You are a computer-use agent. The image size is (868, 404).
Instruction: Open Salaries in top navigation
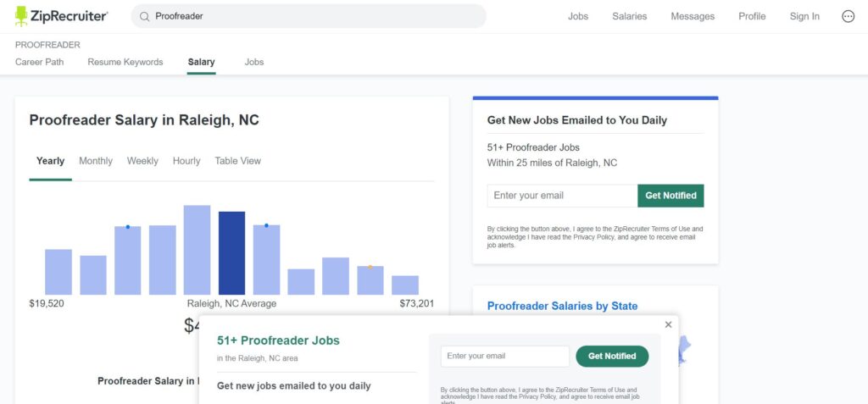tap(629, 16)
